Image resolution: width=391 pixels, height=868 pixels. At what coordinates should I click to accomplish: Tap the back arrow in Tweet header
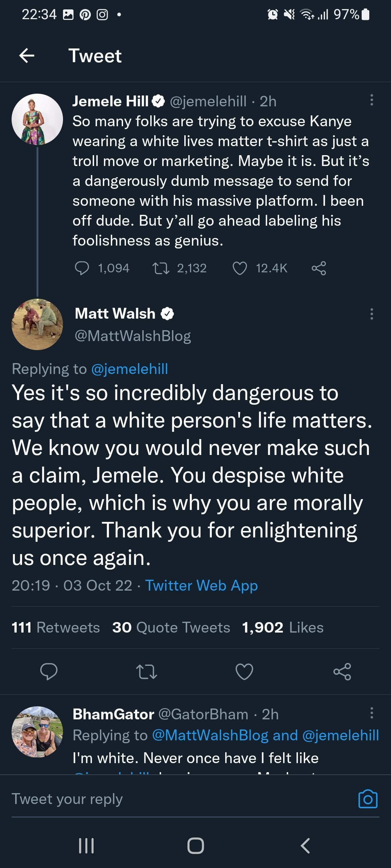click(x=27, y=56)
